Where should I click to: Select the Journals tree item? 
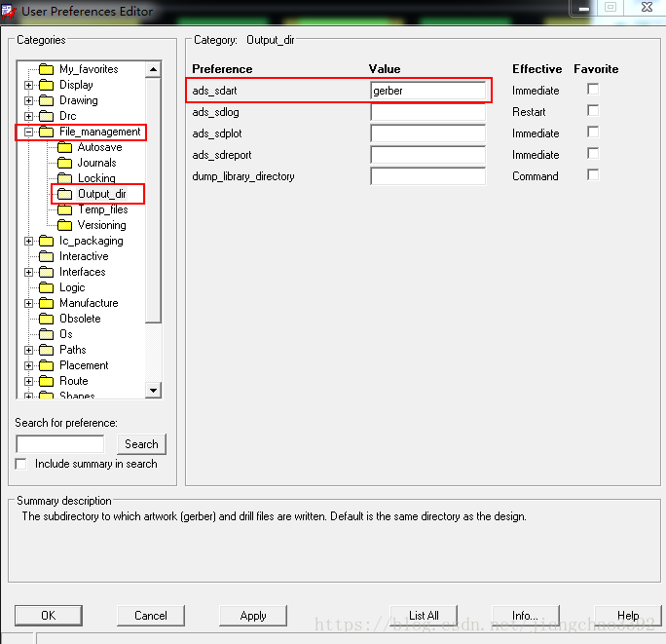[x=96, y=163]
